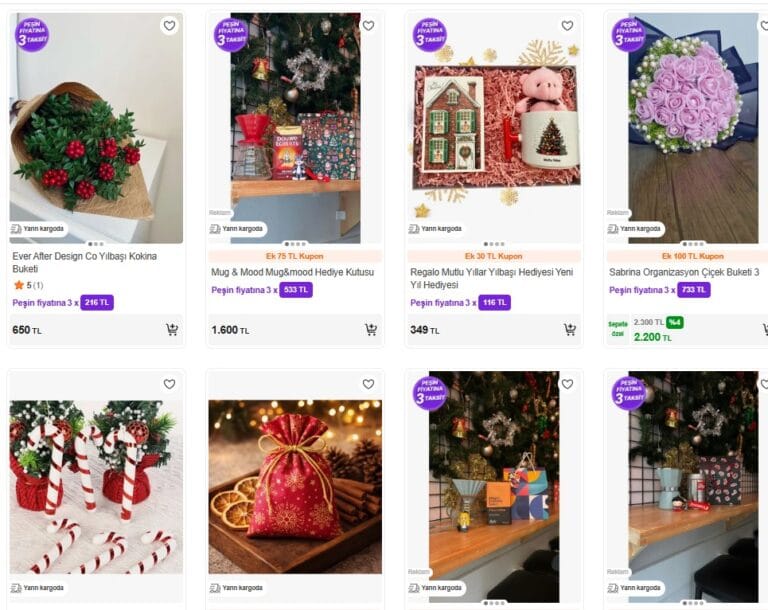Open the red gift pouch product image

tap(295, 487)
